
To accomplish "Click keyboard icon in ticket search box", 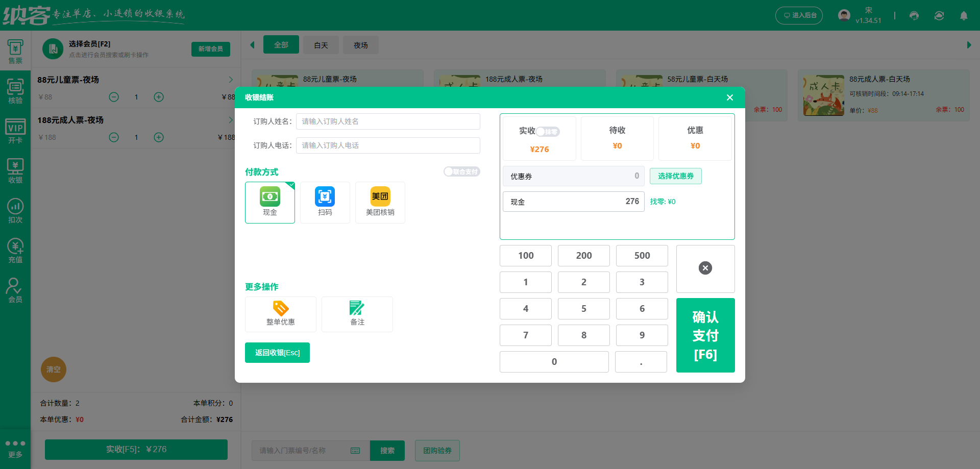I will pyautogui.click(x=355, y=451).
